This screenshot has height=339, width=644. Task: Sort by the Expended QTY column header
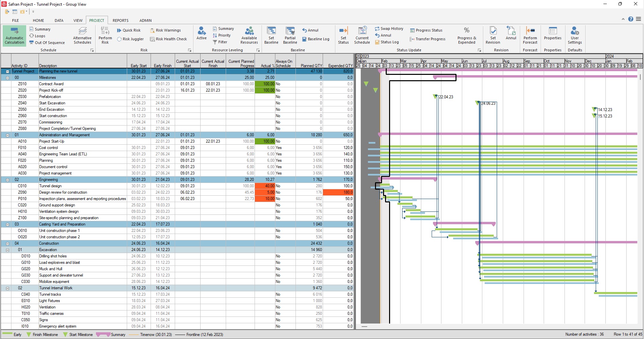338,61
